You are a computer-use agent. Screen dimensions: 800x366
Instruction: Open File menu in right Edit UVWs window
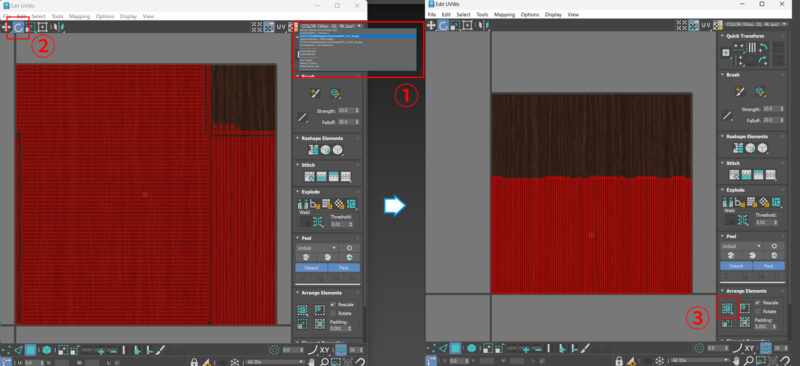[432, 15]
